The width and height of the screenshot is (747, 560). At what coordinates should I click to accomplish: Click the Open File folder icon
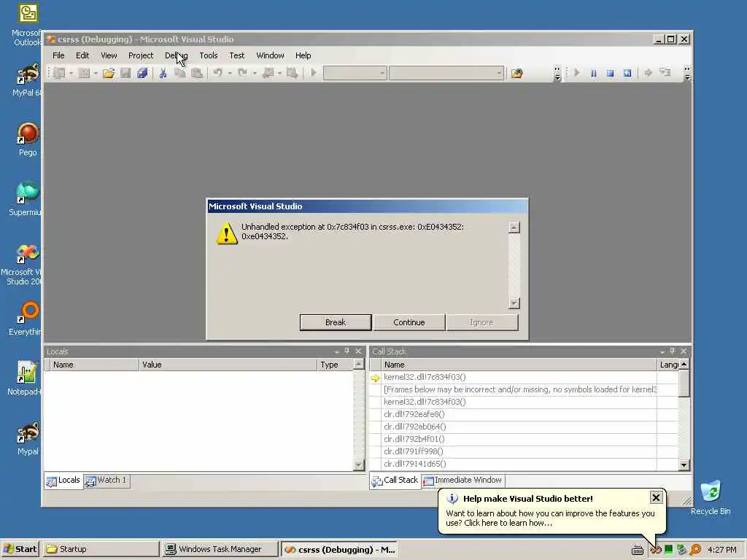(109, 73)
